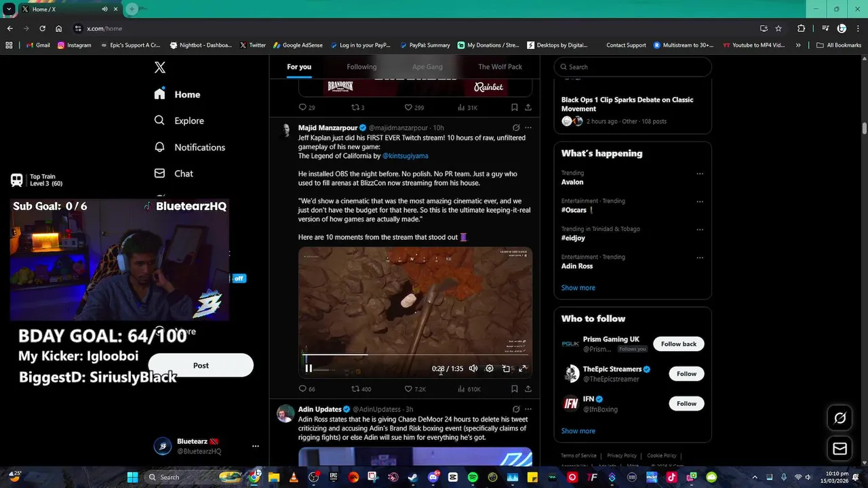Click the Post button
868x488 pixels.
[201, 365]
